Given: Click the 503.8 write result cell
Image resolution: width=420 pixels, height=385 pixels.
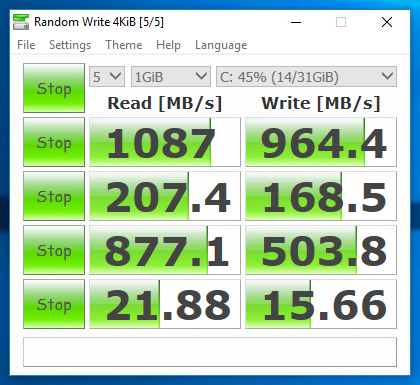Looking at the screenshot, I should point(321,250).
